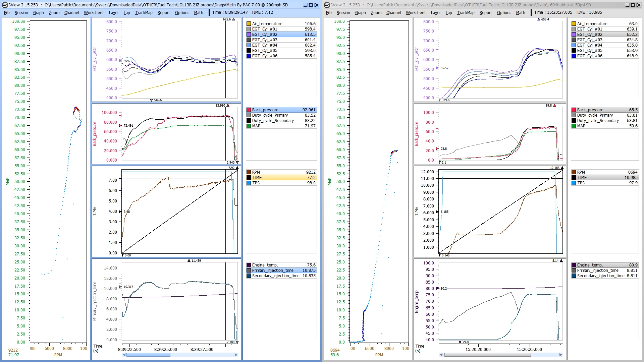Screen dimensions: 644x362
Task: Click Back_pressure red swatch in right legend
Action: click(574, 110)
